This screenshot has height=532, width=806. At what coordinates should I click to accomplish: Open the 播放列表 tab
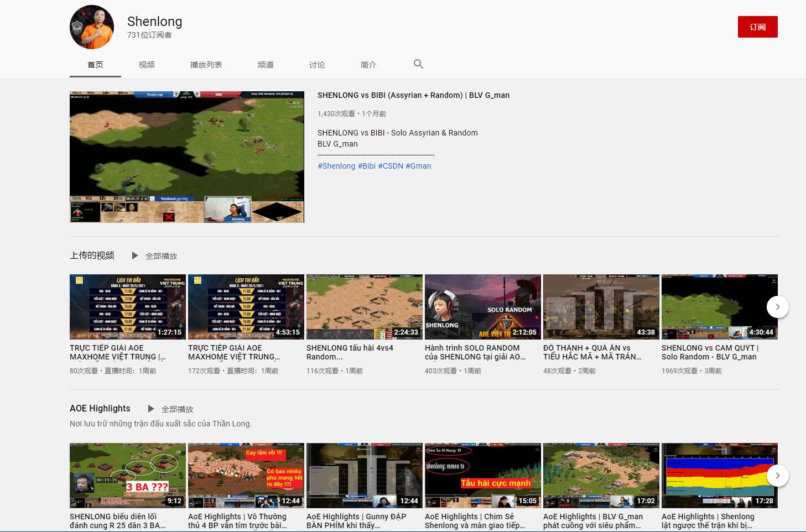click(206, 65)
